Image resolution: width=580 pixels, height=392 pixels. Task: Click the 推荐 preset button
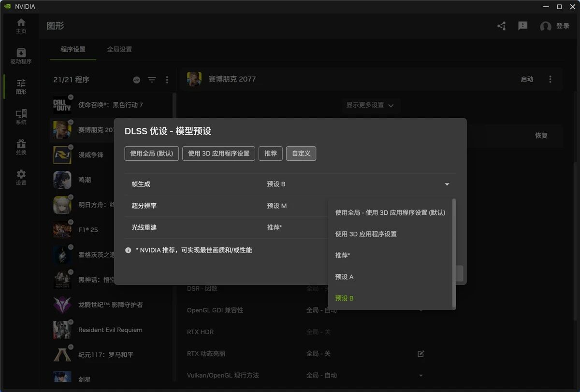pyautogui.click(x=271, y=154)
